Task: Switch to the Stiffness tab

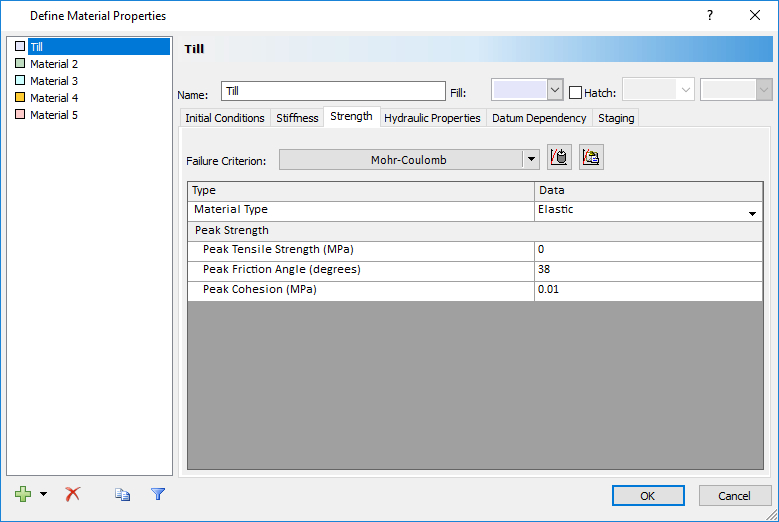Action: tap(297, 118)
